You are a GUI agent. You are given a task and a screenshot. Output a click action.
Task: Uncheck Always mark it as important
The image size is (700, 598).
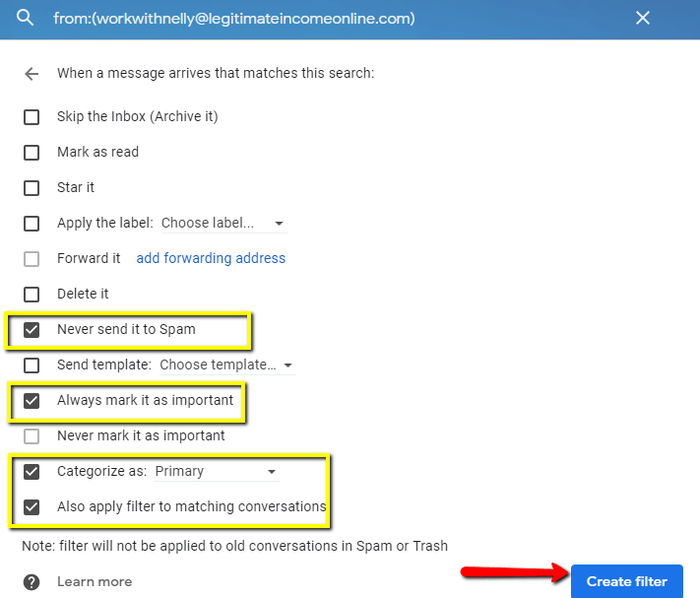click(32, 401)
